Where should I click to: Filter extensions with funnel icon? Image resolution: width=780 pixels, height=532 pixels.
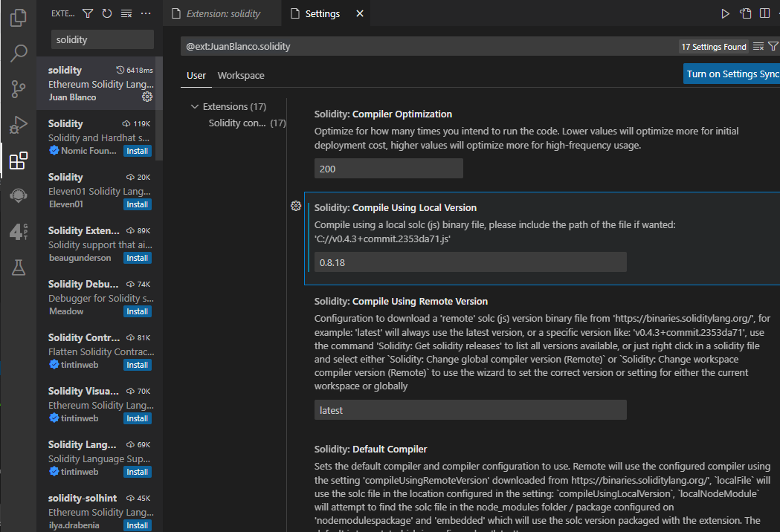[88, 13]
